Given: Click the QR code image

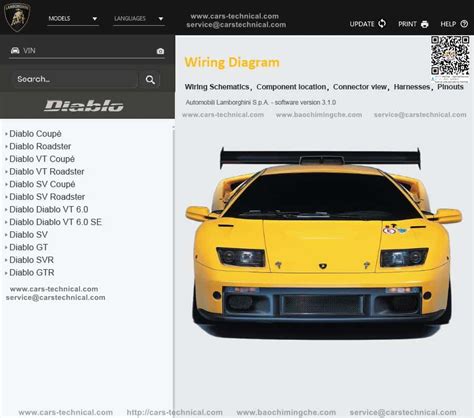Looking at the screenshot, I should [x=450, y=56].
